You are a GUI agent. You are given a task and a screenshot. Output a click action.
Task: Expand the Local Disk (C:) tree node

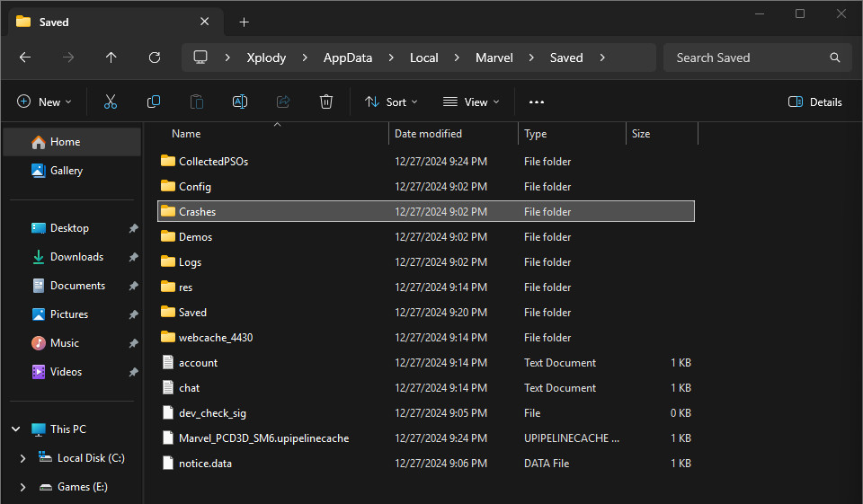click(22, 458)
